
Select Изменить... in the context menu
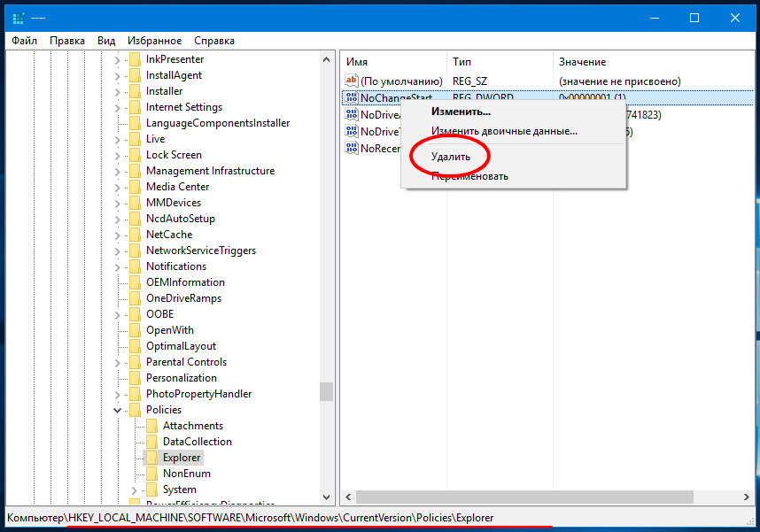[461, 112]
